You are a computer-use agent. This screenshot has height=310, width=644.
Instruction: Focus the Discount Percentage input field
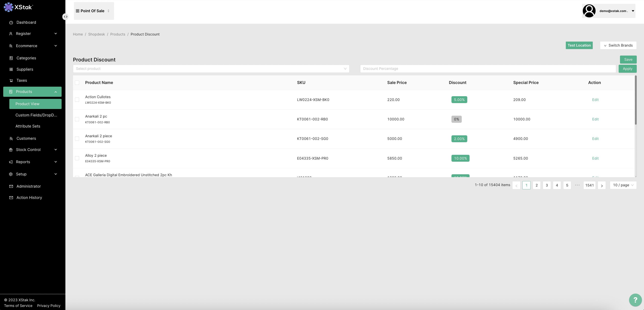point(487,69)
